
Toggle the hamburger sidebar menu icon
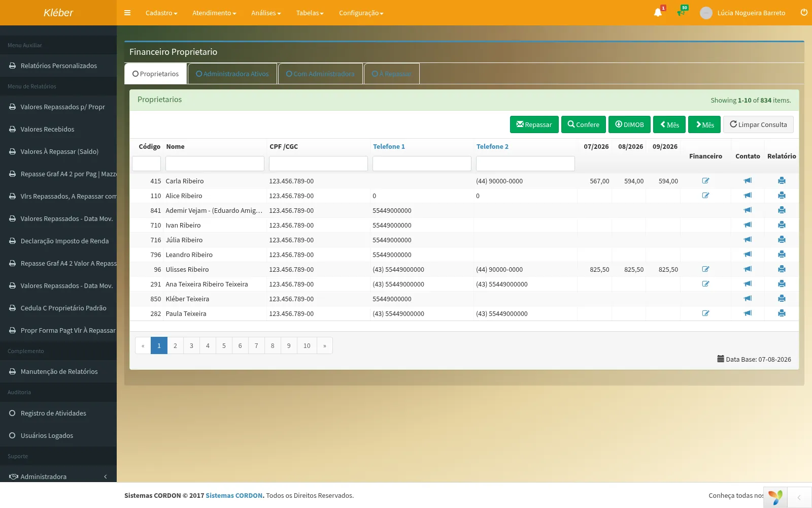coord(127,13)
